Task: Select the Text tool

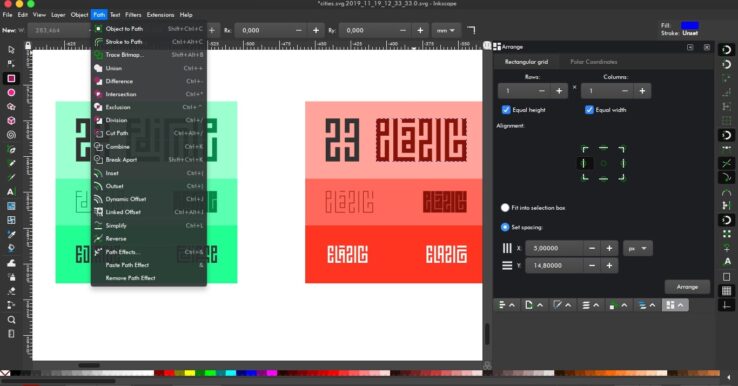Action: (x=11, y=192)
